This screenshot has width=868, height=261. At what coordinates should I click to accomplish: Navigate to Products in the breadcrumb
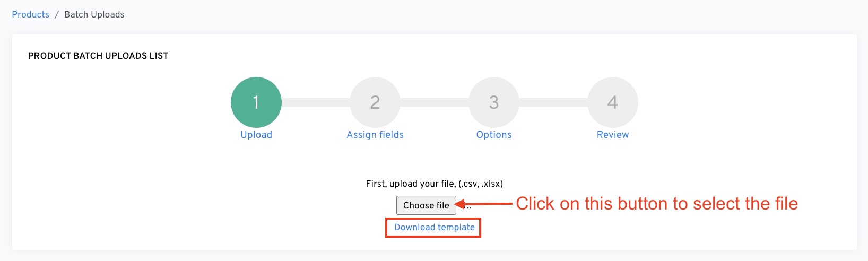[30, 14]
